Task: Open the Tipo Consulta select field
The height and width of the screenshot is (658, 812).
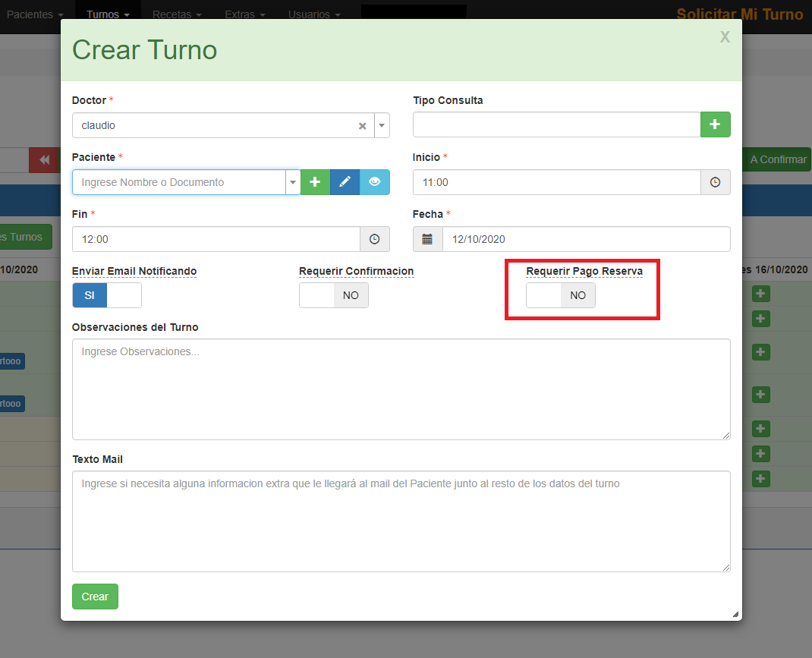Action: pyautogui.click(x=555, y=124)
